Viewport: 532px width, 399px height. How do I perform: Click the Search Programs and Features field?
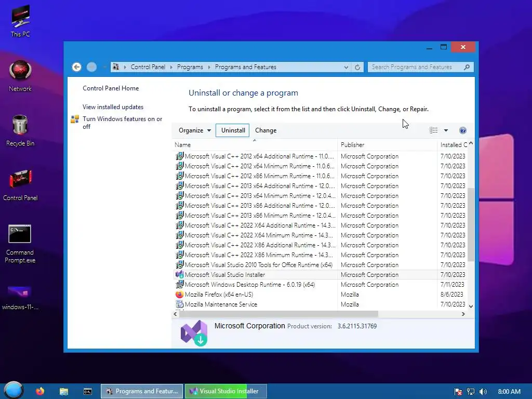pos(416,67)
